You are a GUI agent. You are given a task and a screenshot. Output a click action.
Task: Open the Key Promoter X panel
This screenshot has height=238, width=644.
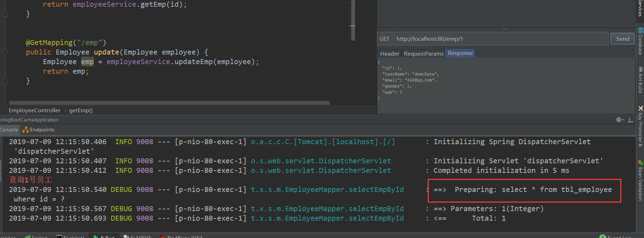640,126
